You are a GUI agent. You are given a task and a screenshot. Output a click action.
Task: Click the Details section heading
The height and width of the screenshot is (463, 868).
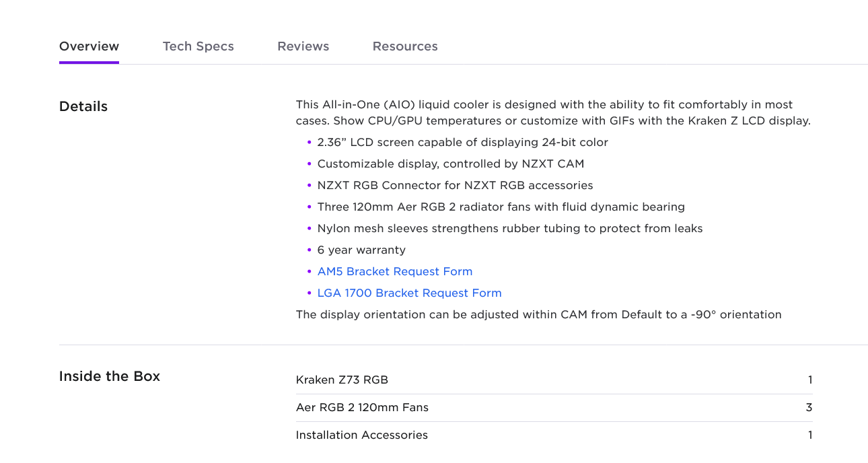(x=83, y=106)
